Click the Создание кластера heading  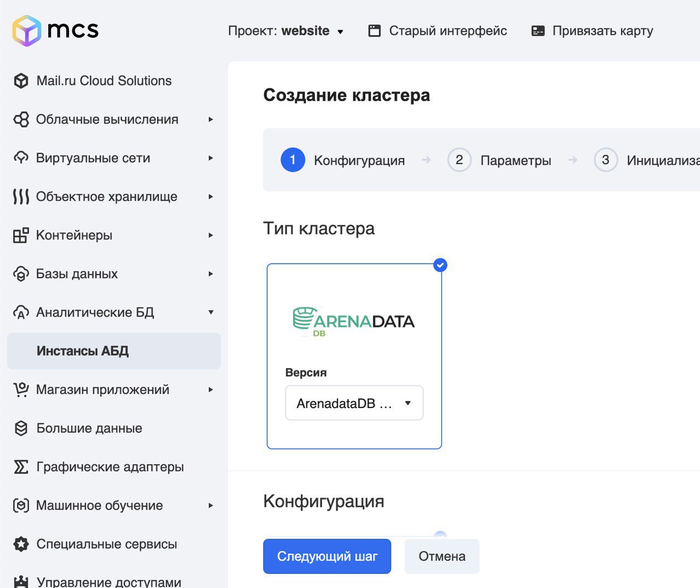(347, 95)
